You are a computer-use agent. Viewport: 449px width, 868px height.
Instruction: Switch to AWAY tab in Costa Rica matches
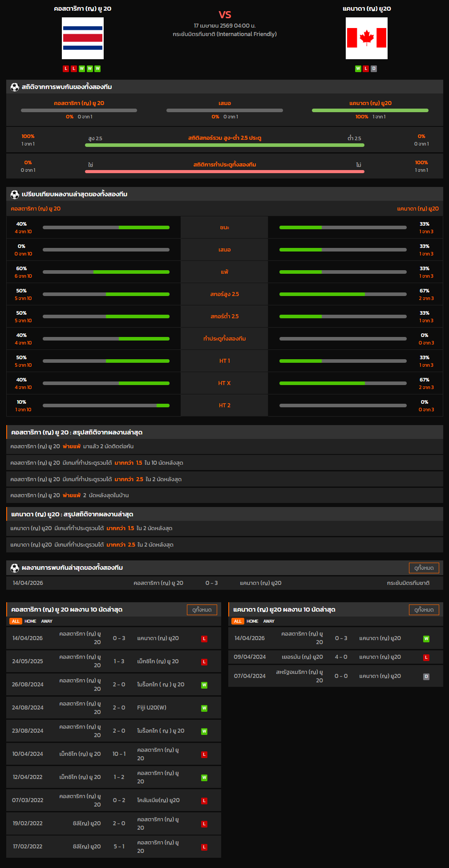pyautogui.click(x=47, y=621)
